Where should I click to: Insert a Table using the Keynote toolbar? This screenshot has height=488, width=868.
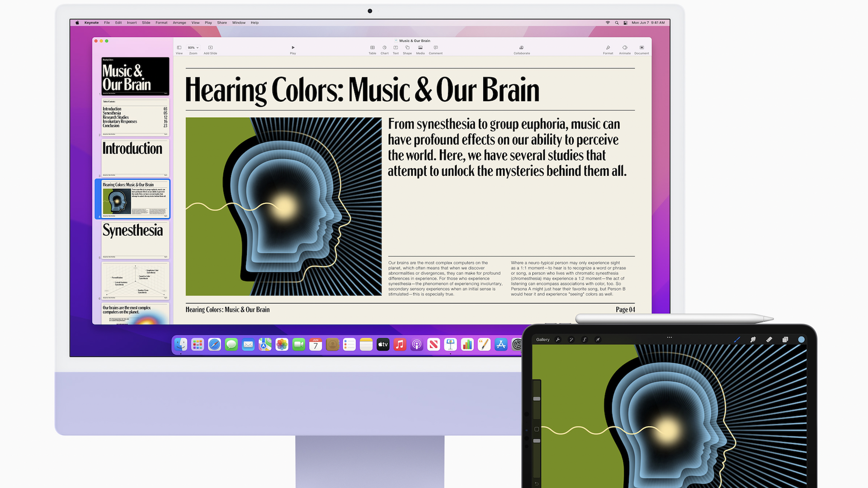[373, 47]
